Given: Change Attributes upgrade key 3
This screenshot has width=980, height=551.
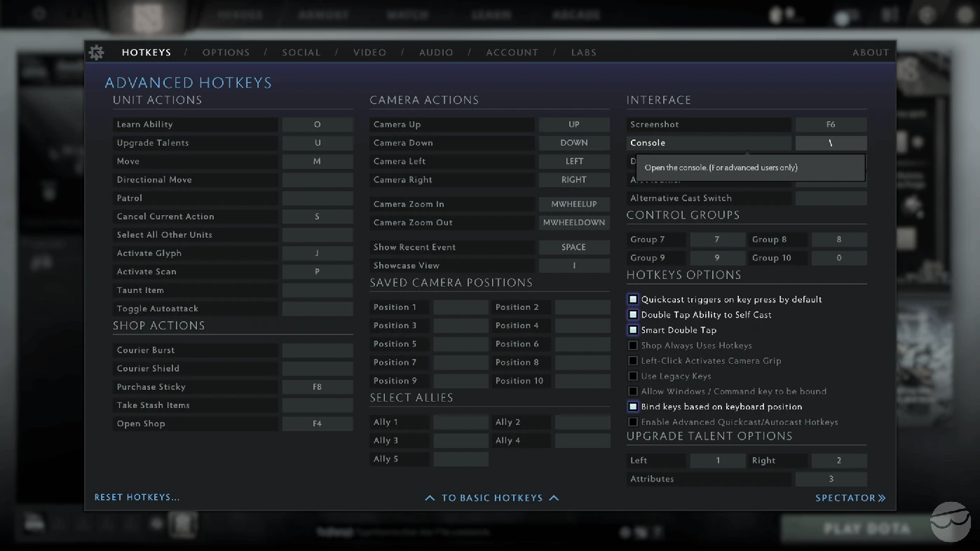Looking at the screenshot, I should click(831, 479).
